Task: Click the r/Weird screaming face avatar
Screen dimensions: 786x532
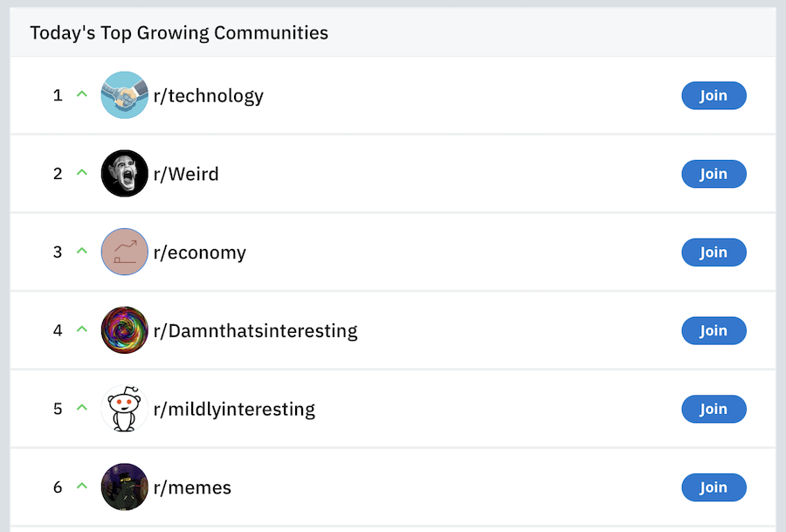Action: tap(125, 174)
